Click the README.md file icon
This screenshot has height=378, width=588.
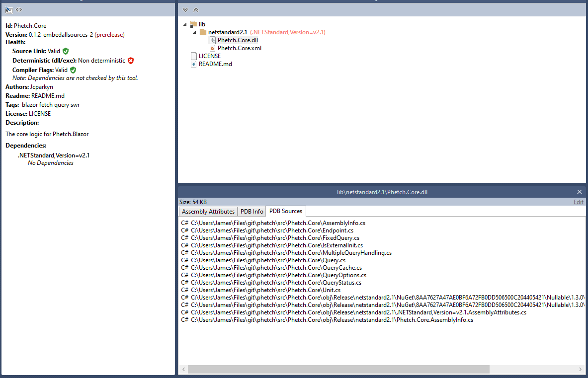pos(193,64)
